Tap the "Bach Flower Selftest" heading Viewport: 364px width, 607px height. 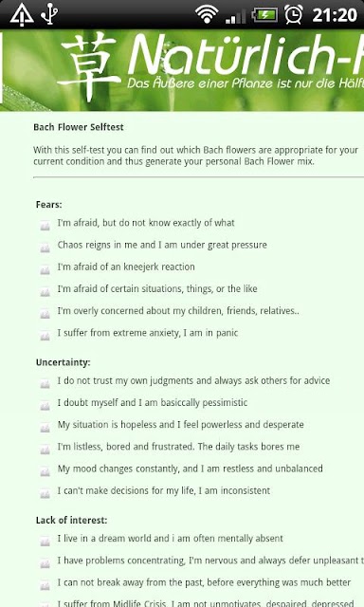[x=79, y=127]
